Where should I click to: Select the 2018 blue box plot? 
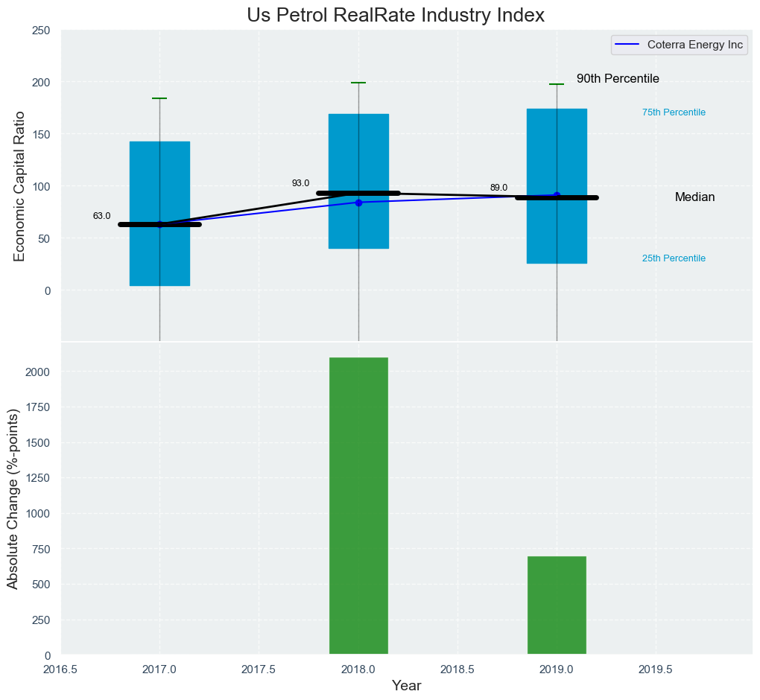[x=358, y=149]
